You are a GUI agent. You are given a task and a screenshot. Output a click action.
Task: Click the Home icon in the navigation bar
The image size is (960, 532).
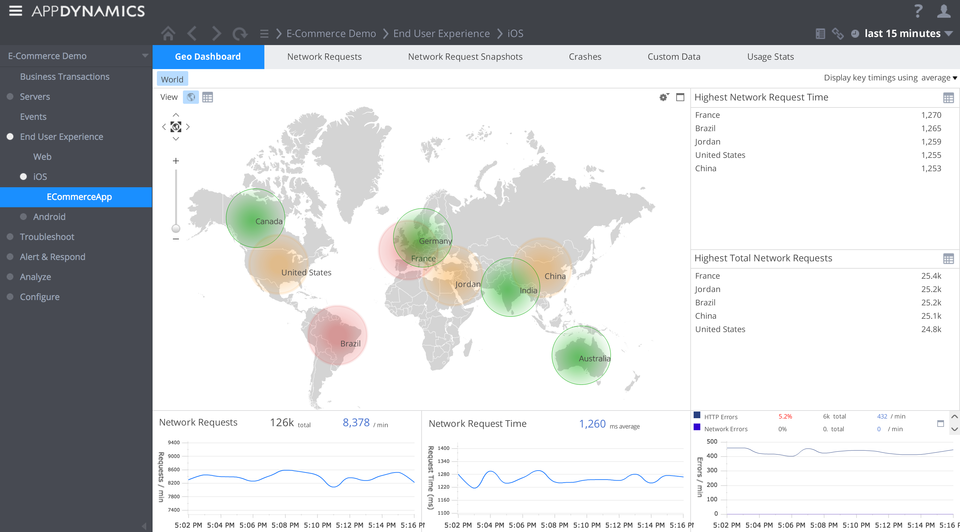point(168,34)
